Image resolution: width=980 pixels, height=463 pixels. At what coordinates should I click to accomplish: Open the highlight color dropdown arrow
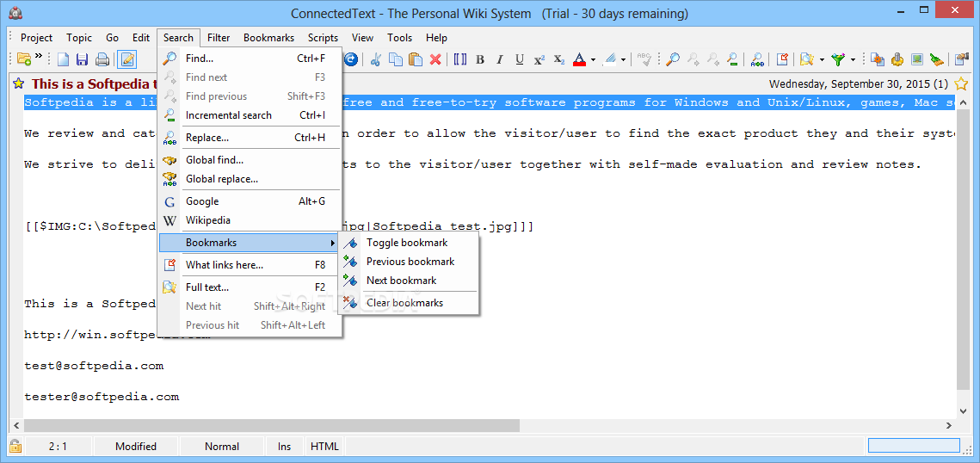[623, 60]
